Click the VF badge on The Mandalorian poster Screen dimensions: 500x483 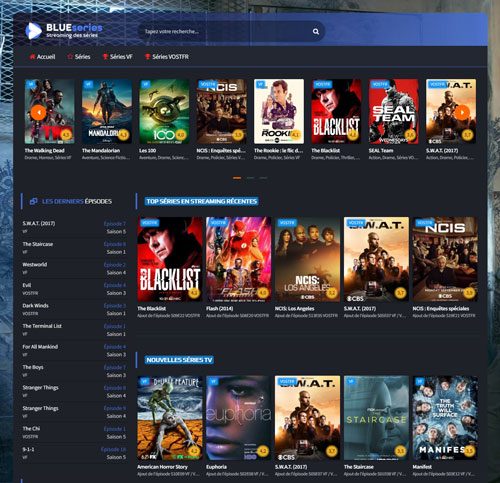click(88, 84)
